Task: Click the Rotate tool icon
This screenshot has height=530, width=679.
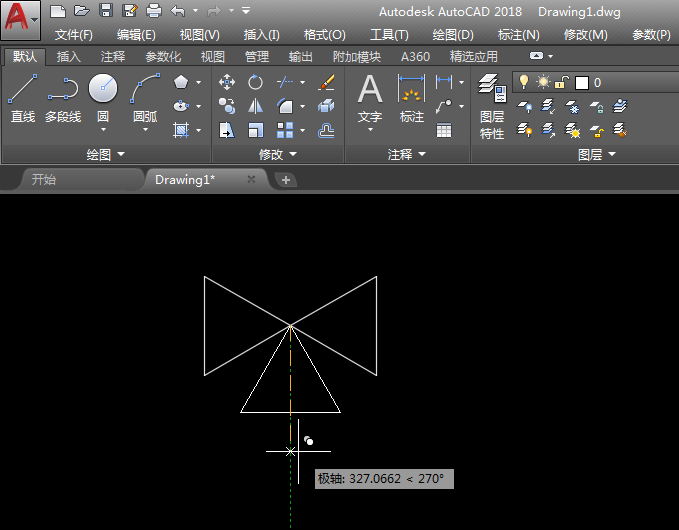Action: (256, 82)
